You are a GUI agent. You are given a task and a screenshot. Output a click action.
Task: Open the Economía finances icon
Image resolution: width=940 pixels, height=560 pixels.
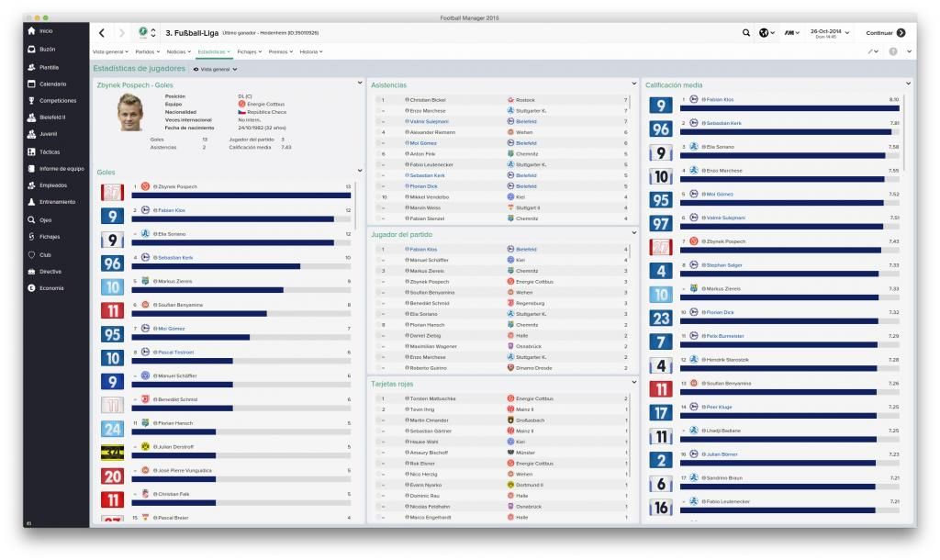click(31, 288)
